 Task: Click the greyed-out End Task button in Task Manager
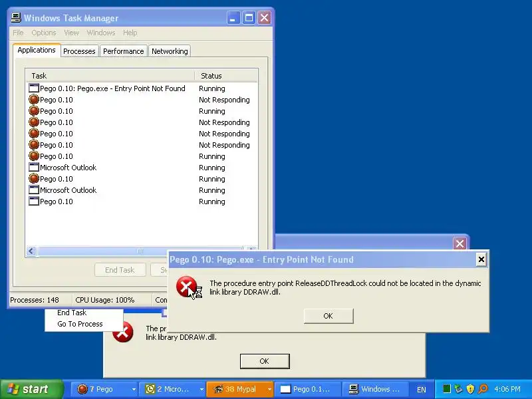(120, 270)
